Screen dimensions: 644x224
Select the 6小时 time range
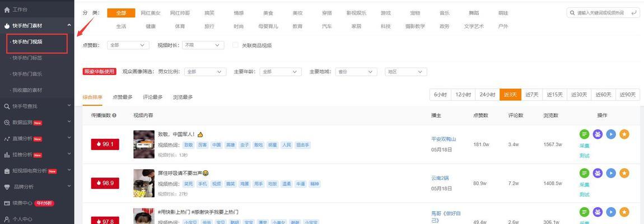point(440,95)
